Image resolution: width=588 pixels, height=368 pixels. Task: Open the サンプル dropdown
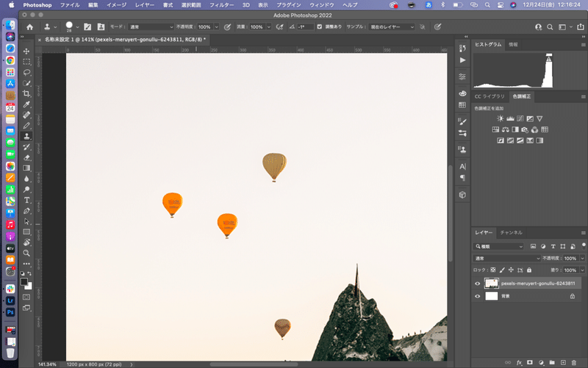[392, 27]
